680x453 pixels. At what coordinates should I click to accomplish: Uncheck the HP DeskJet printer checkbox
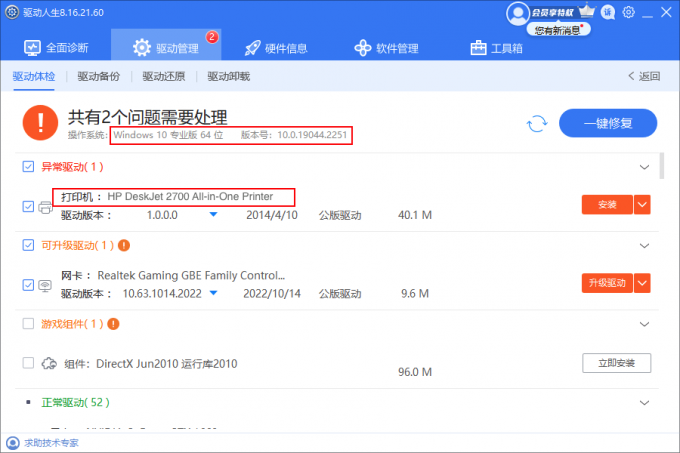pyautogui.click(x=28, y=206)
